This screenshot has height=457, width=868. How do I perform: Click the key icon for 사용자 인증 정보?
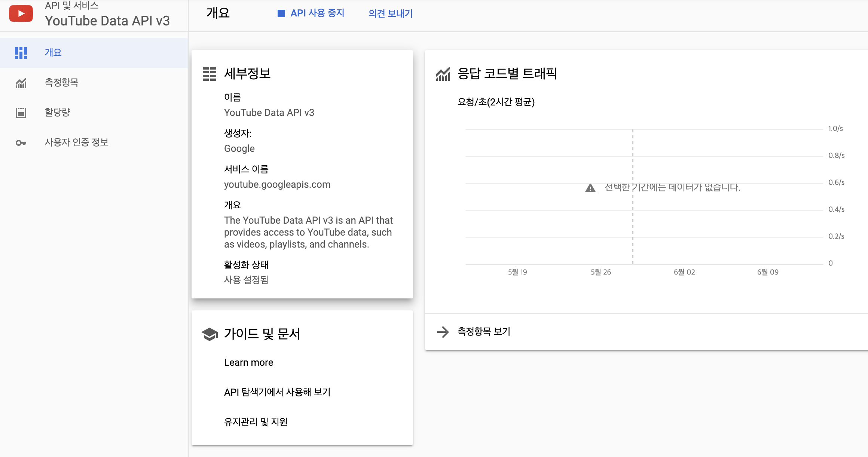pos(21,143)
